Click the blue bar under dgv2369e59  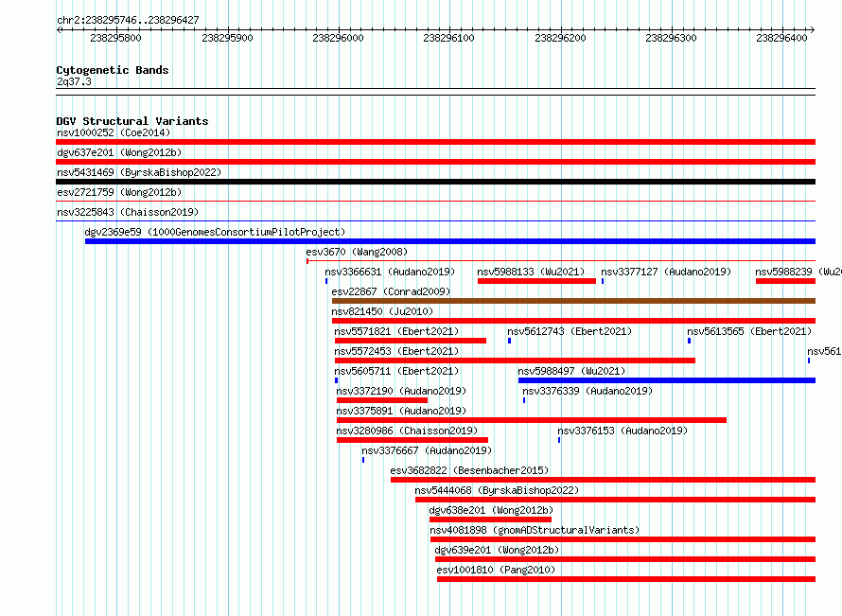450,241
